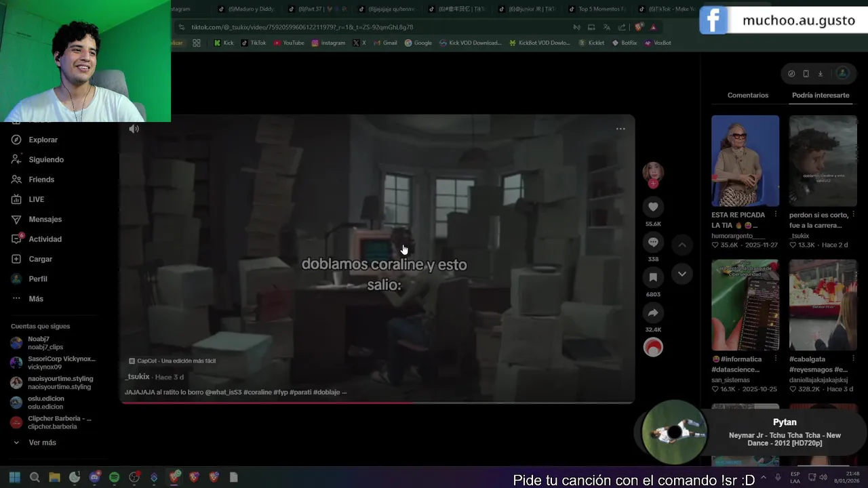
Task: Open the Kick VOD Download bookmark
Action: (x=470, y=43)
